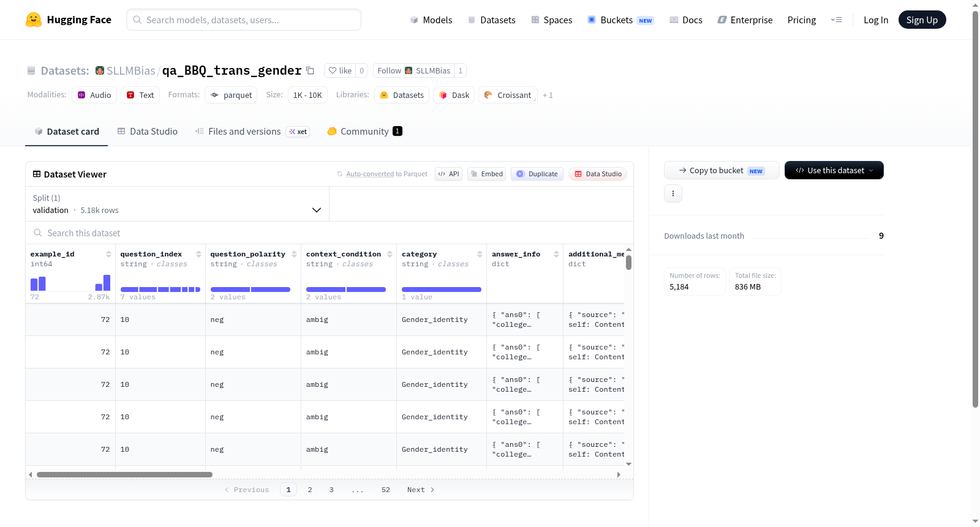This screenshot has width=980, height=527.
Task: Open Docs in top navigation
Action: pyautogui.click(x=685, y=20)
